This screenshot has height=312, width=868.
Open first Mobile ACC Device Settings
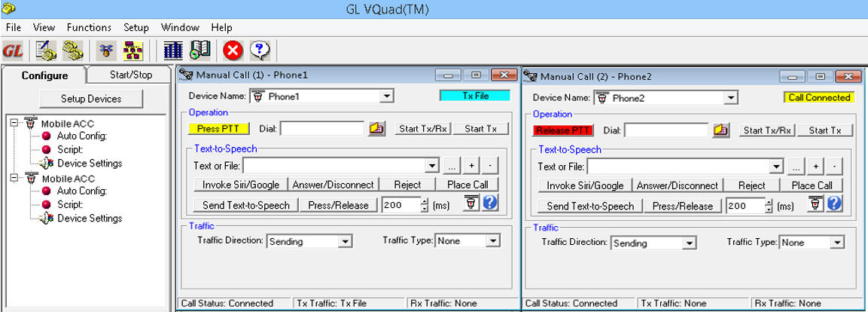click(x=90, y=164)
